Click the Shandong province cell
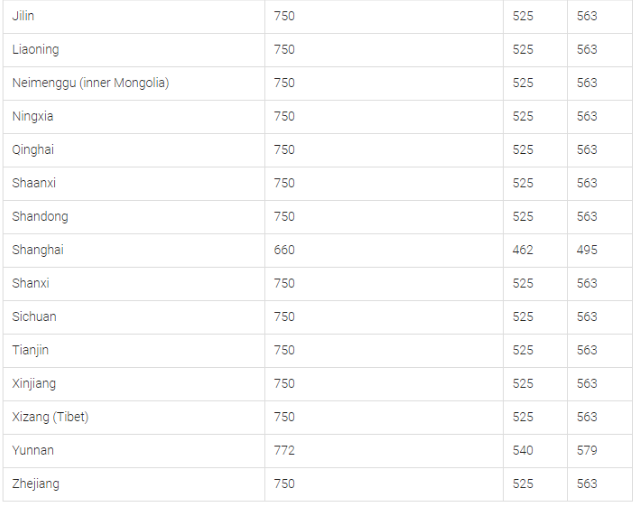Viewport: 635px width, 508px height. 40,216
